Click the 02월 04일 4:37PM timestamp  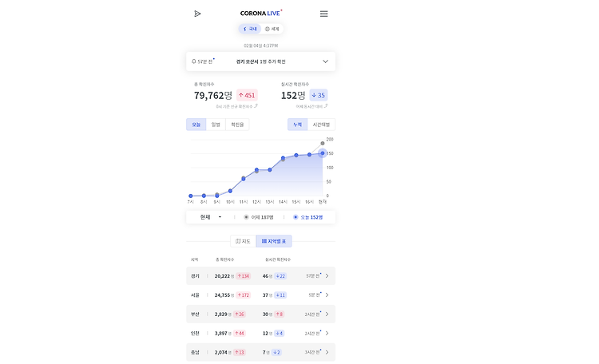click(x=261, y=45)
